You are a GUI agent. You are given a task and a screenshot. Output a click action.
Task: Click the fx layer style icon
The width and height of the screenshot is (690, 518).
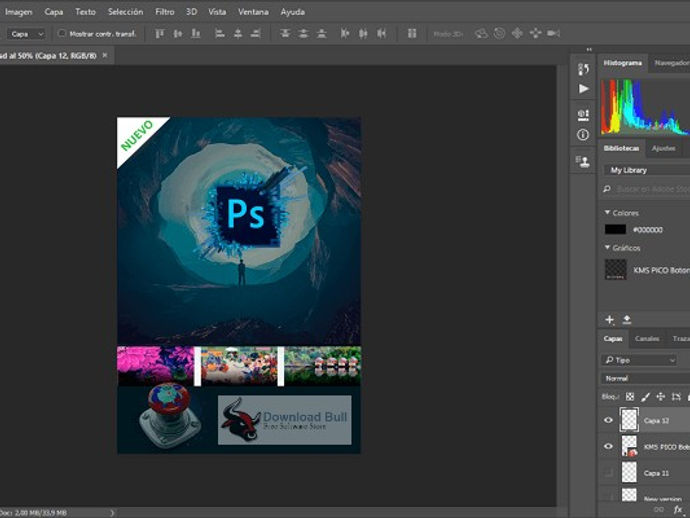click(x=678, y=509)
